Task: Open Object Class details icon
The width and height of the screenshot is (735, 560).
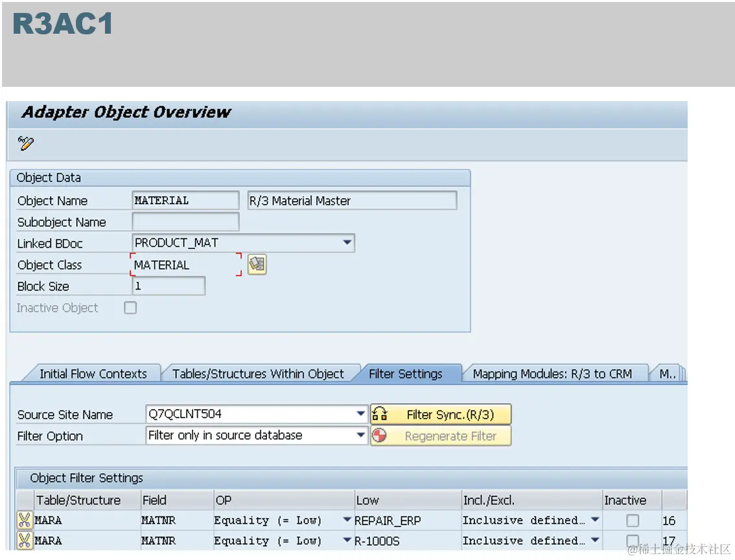Action: (257, 265)
